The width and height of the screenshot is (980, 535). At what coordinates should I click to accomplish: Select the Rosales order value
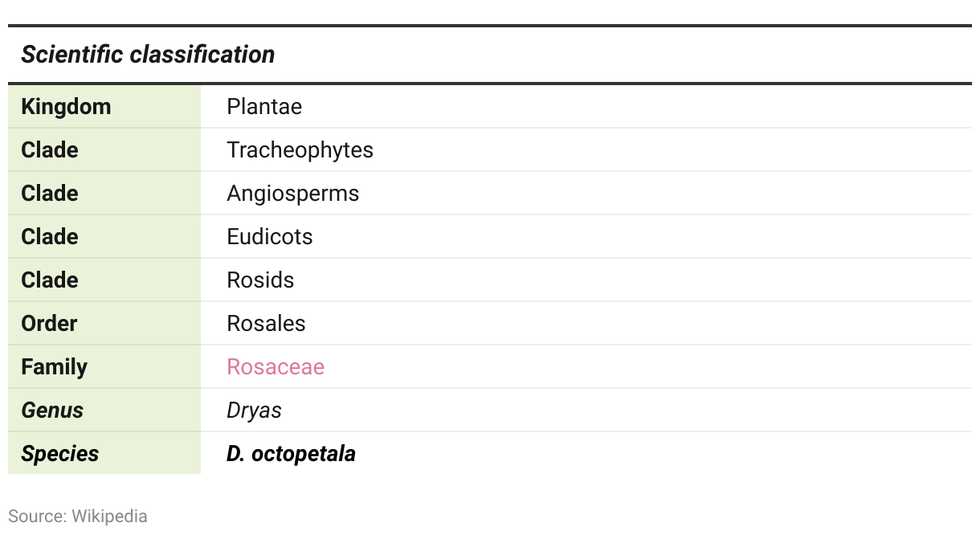[266, 324]
